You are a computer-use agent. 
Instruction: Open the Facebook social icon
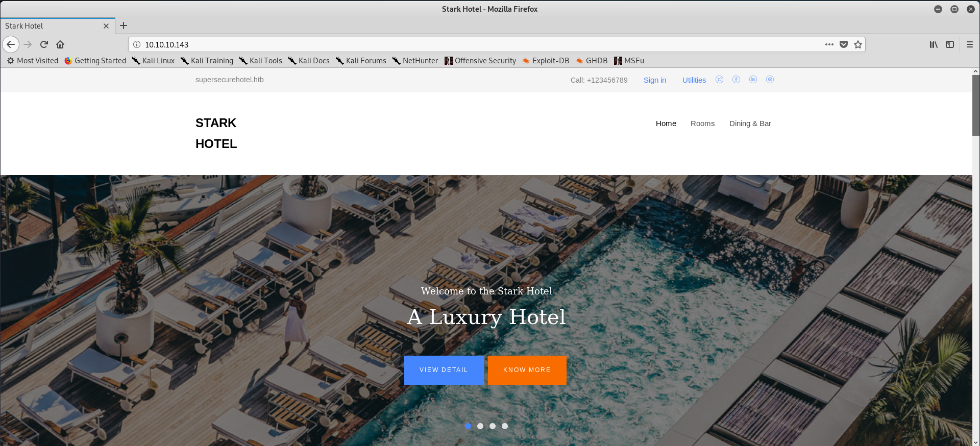[x=737, y=80]
